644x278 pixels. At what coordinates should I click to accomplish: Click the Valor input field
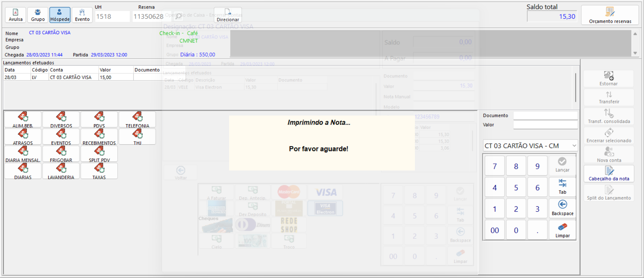545,125
